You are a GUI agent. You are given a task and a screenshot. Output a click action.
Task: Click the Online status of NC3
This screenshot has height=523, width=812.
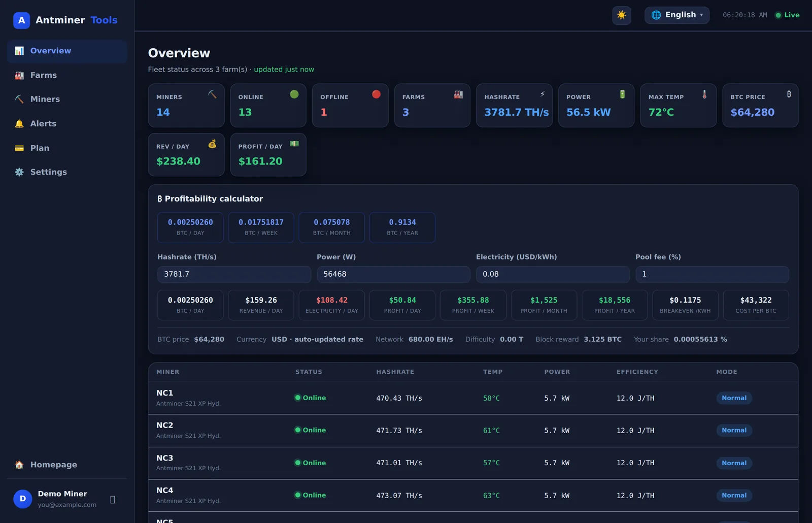[x=310, y=463]
